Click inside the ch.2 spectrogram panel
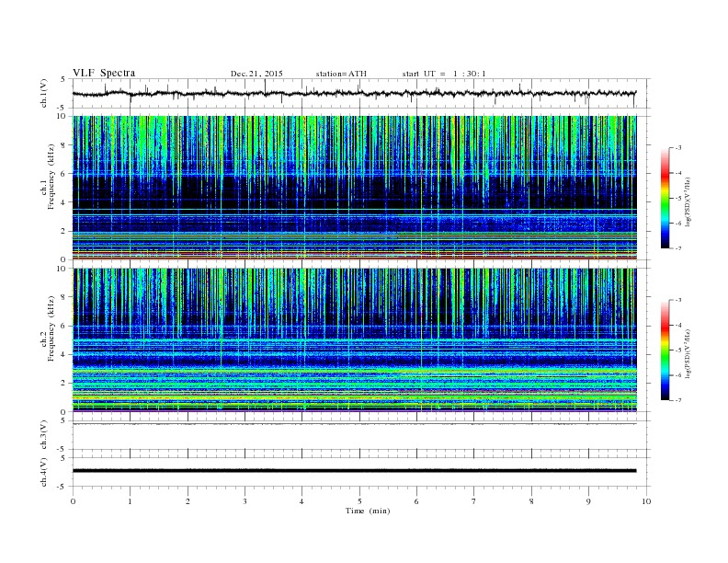 (x=354, y=340)
